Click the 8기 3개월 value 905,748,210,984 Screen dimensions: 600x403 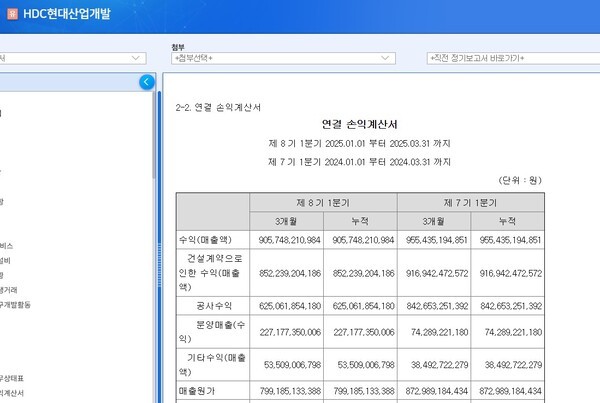pyautogui.click(x=289, y=240)
